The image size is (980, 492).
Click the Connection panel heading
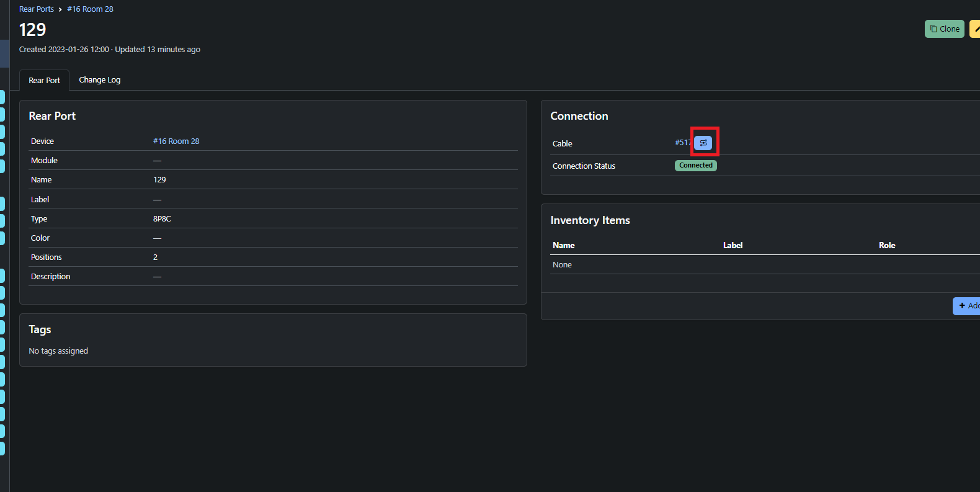pyautogui.click(x=579, y=116)
